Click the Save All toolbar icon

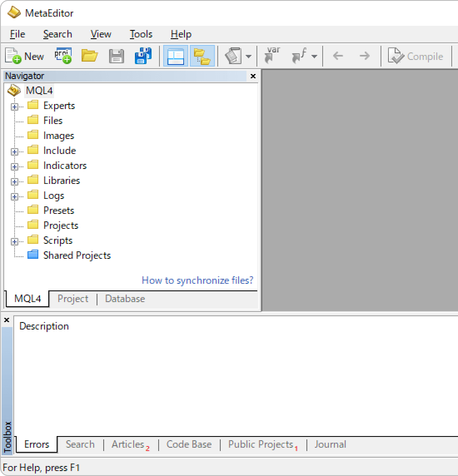click(x=143, y=56)
